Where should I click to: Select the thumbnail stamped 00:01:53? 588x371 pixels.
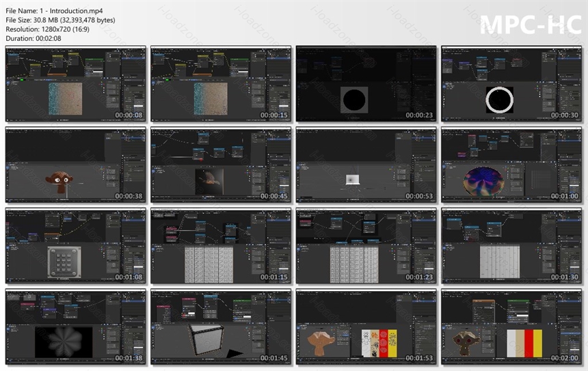(x=366, y=327)
